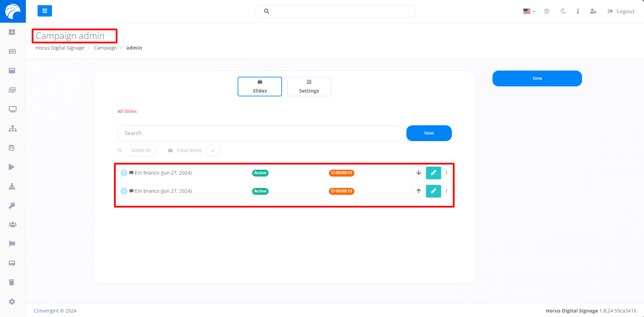644x317 pixels.
Task: Switch to the Settings tab
Action: coord(309,86)
